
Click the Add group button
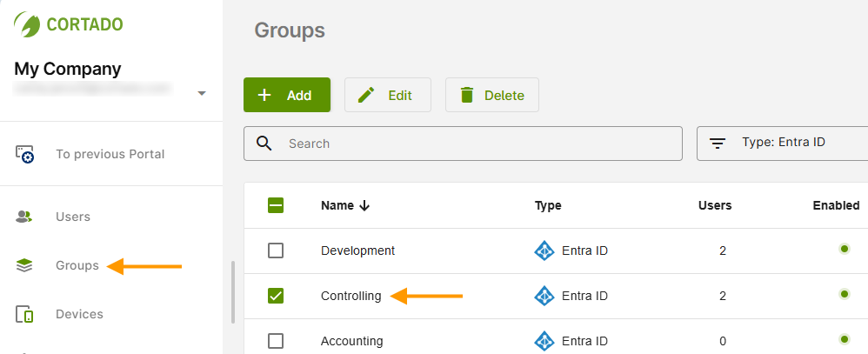[287, 95]
